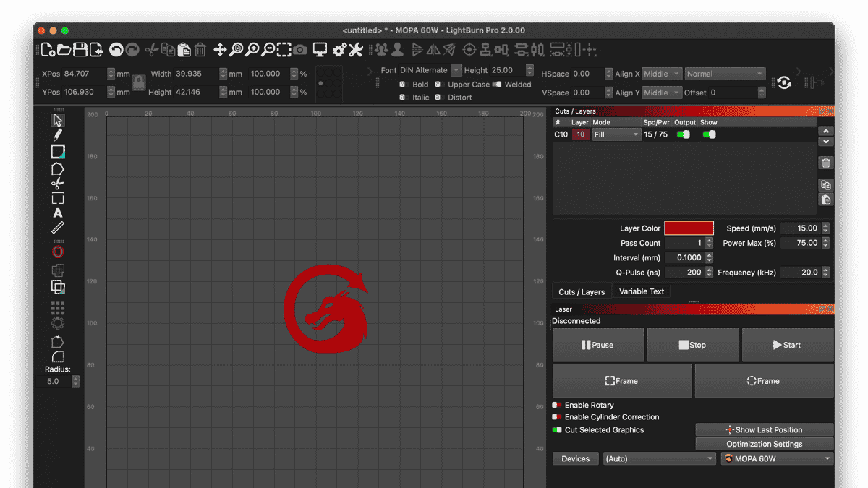Click the red Layer Color swatch

pos(689,228)
